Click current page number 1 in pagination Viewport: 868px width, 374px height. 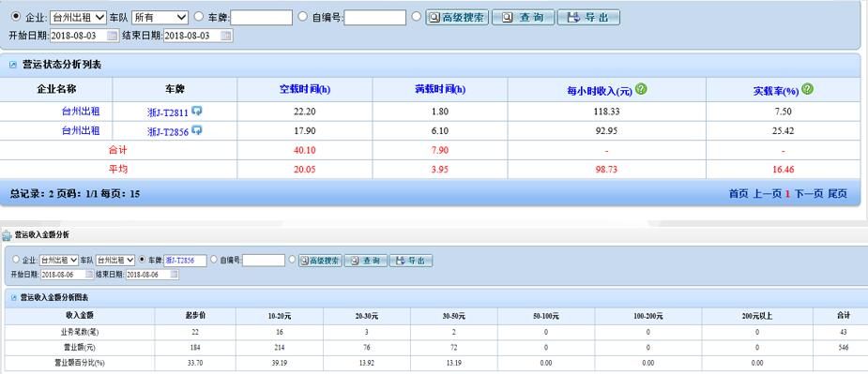(x=787, y=194)
